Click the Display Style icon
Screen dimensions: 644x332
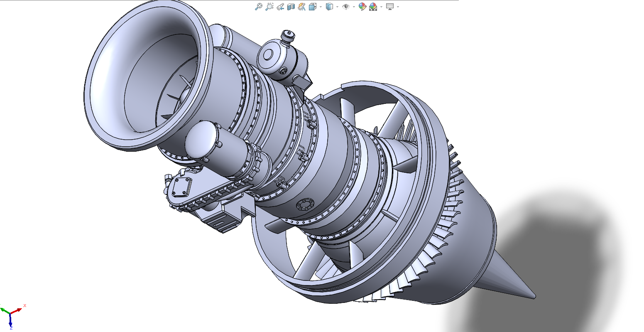[x=330, y=7]
